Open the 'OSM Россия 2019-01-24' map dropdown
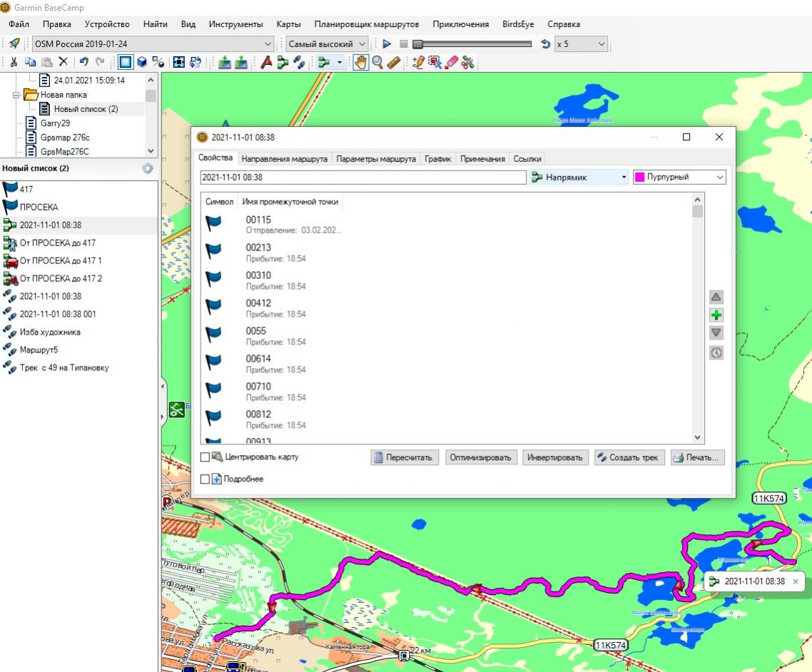The height and width of the screenshot is (672, 812). point(268,44)
